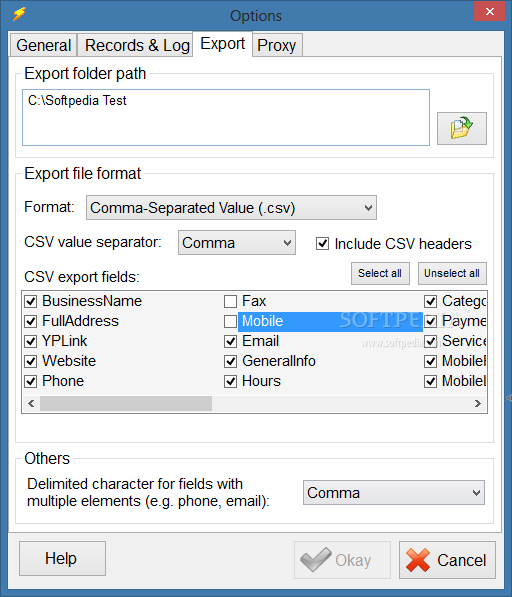Screen dimensions: 512x597
Task: Open the delimited character Comma dropdown
Action: click(394, 493)
